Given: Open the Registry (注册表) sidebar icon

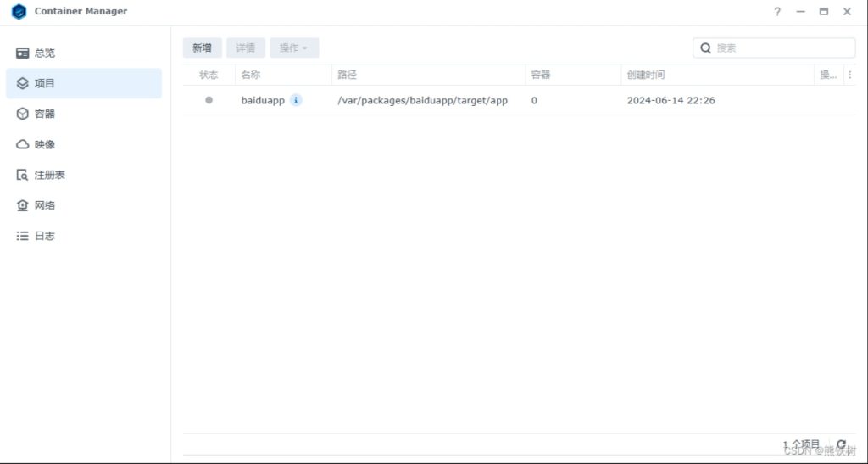Looking at the screenshot, I should [x=23, y=176].
